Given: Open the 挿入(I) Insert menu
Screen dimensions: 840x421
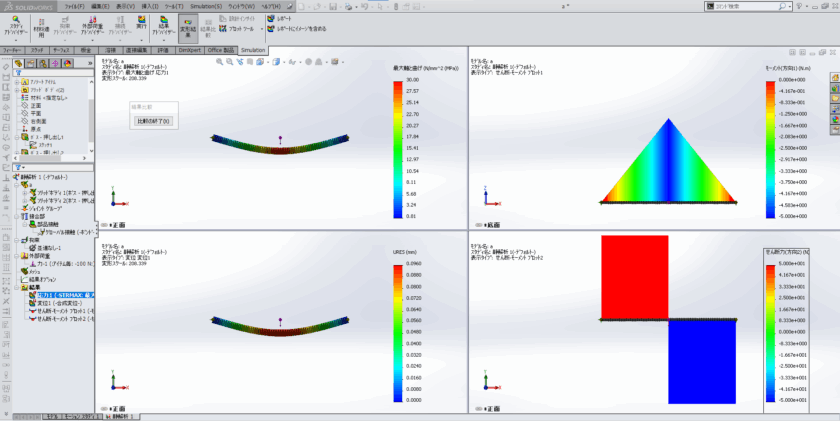Looking at the screenshot, I should [149, 5].
